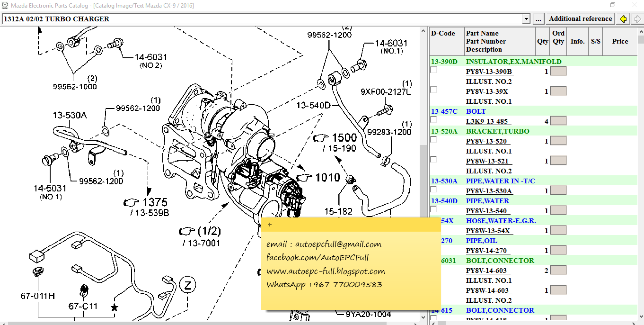This screenshot has height=325, width=644.
Task: Click the 9XF00-2127L label in the diagram
Action: [386, 91]
